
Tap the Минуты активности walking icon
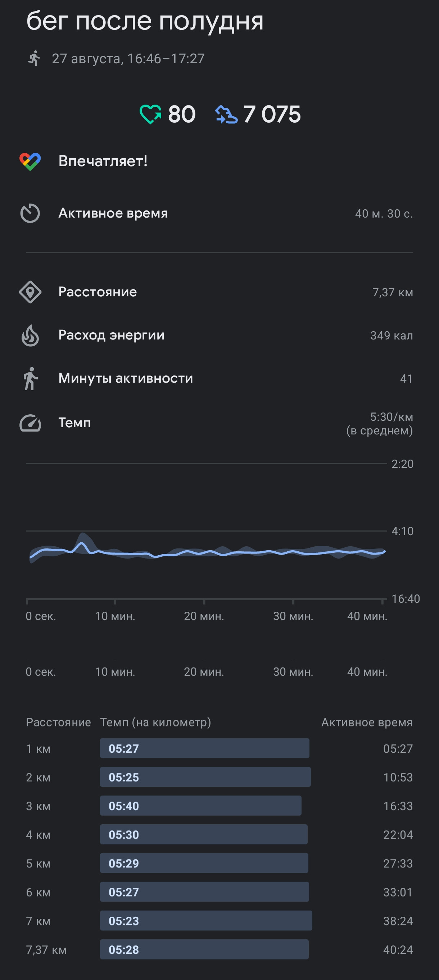pos(30,379)
